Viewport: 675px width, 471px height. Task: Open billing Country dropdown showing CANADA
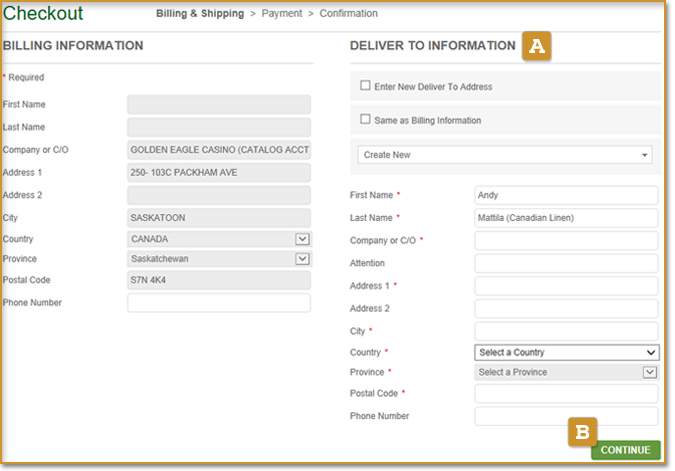pos(219,239)
